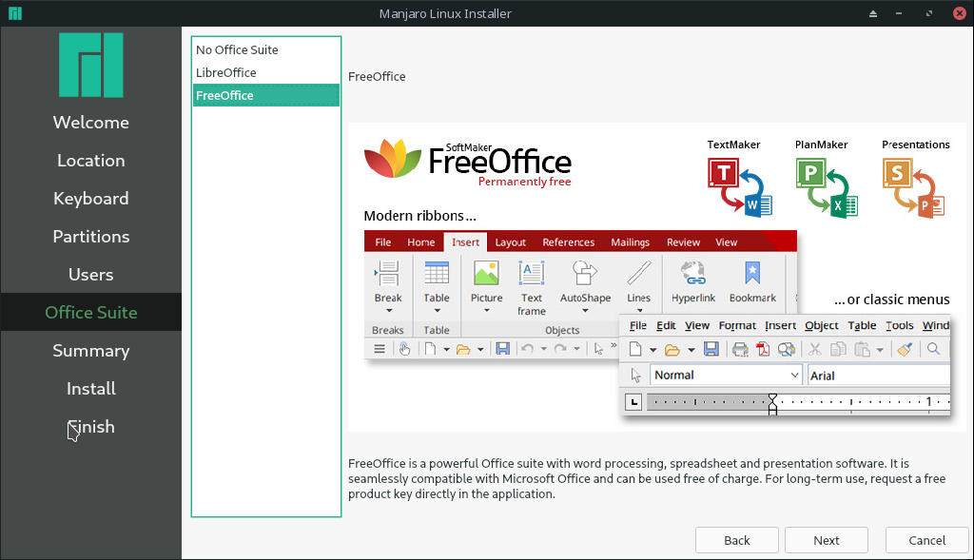Click the redo arrow in the ribbon toolbar
The width and height of the screenshot is (974, 560).
pos(560,349)
